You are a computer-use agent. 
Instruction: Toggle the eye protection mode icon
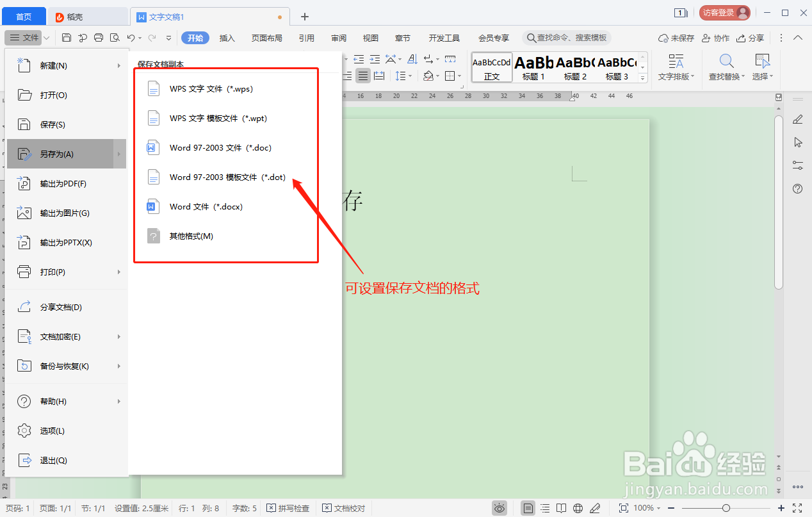point(499,508)
